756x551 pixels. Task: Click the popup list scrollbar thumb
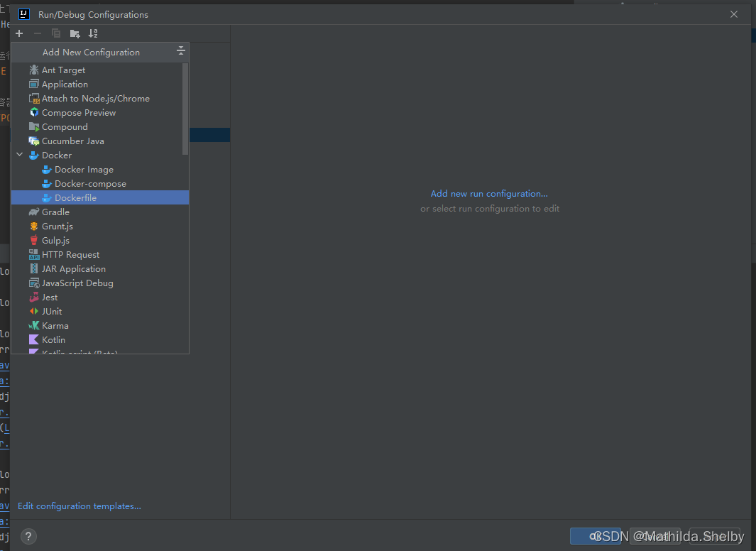coord(185,109)
